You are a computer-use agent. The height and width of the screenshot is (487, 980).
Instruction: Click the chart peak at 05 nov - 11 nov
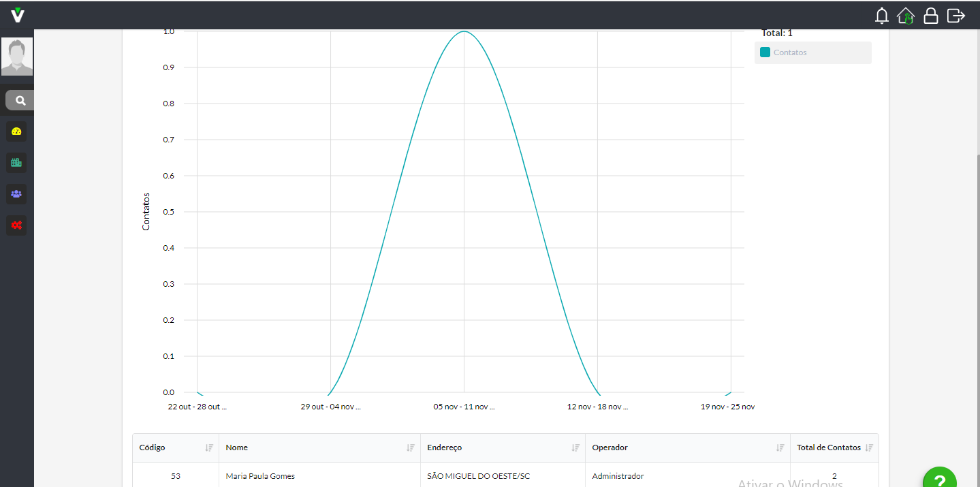[x=464, y=31]
